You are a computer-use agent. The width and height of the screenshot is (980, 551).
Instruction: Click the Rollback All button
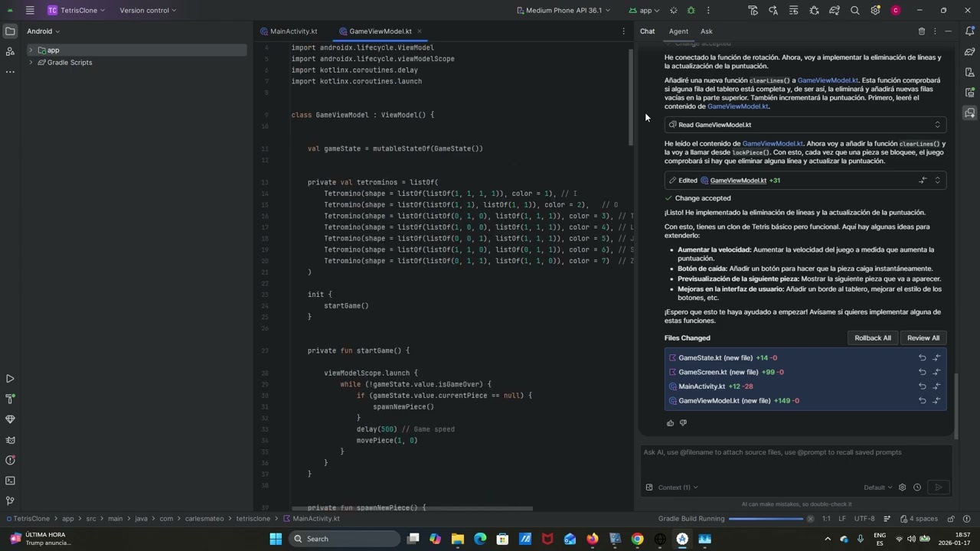coord(873,338)
